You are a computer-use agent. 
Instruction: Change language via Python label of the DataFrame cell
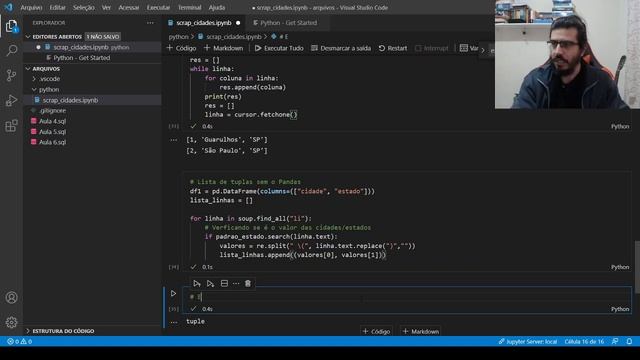click(620, 267)
